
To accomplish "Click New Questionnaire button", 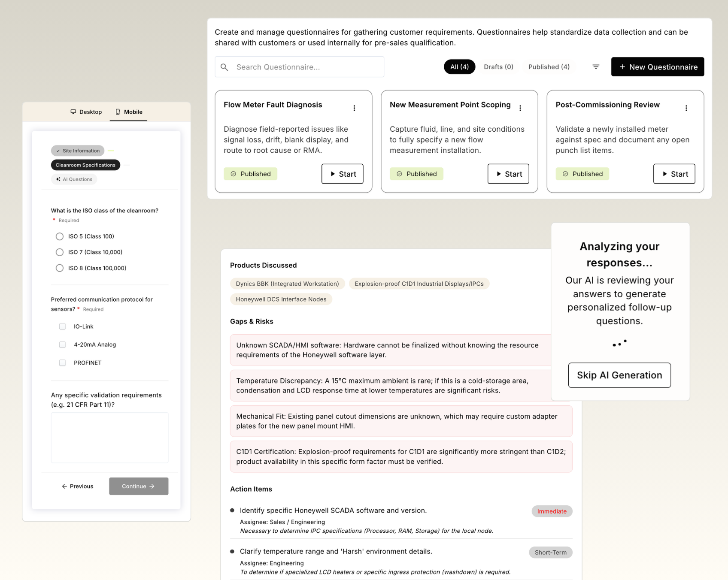I will pyautogui.click(x=658, y=67).
